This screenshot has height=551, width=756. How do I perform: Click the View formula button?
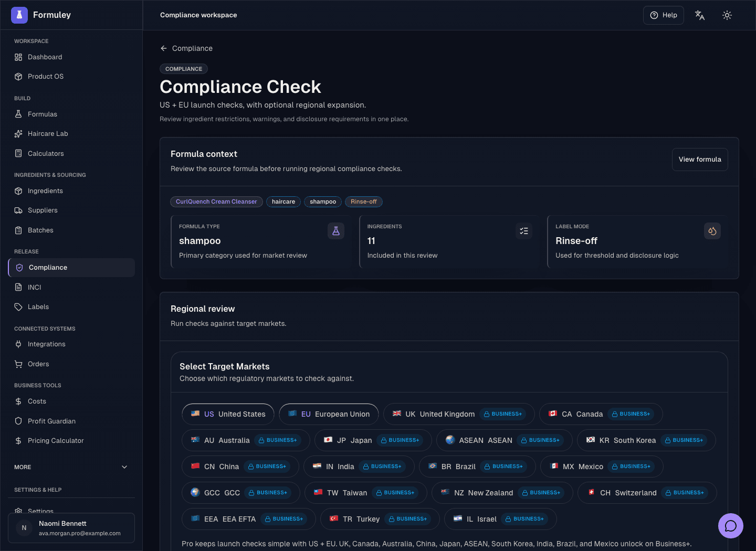700,160
